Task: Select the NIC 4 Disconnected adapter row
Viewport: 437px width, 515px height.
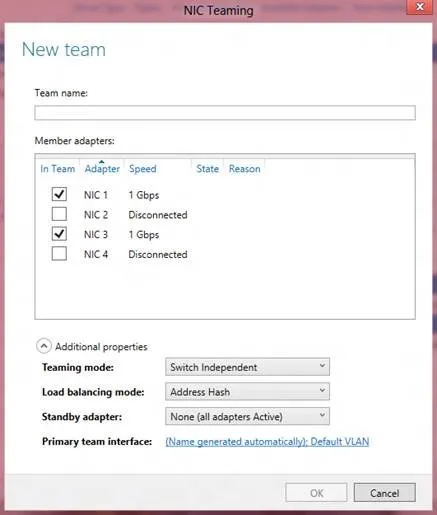Action: coord(225,254)
